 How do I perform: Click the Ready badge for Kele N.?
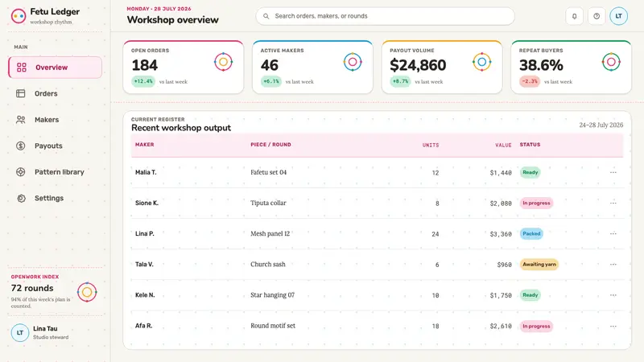click(530, 295)
